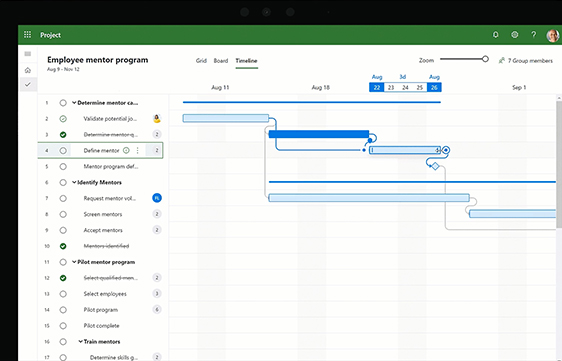Open more options dots on Define mentor row
562x361 pixels.
(x=137, y=150)
